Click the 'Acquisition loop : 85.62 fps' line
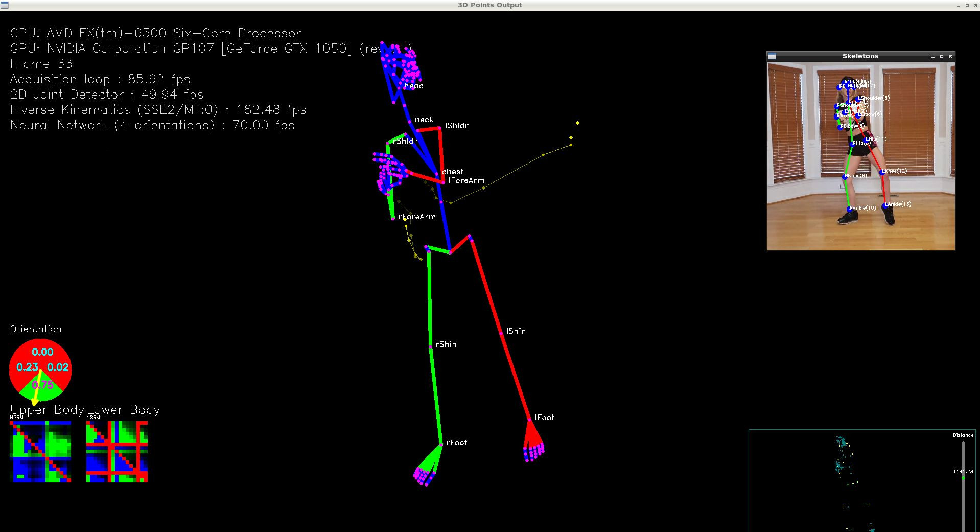The height and width of the screenshot is (532, 980). pos(100,79)
